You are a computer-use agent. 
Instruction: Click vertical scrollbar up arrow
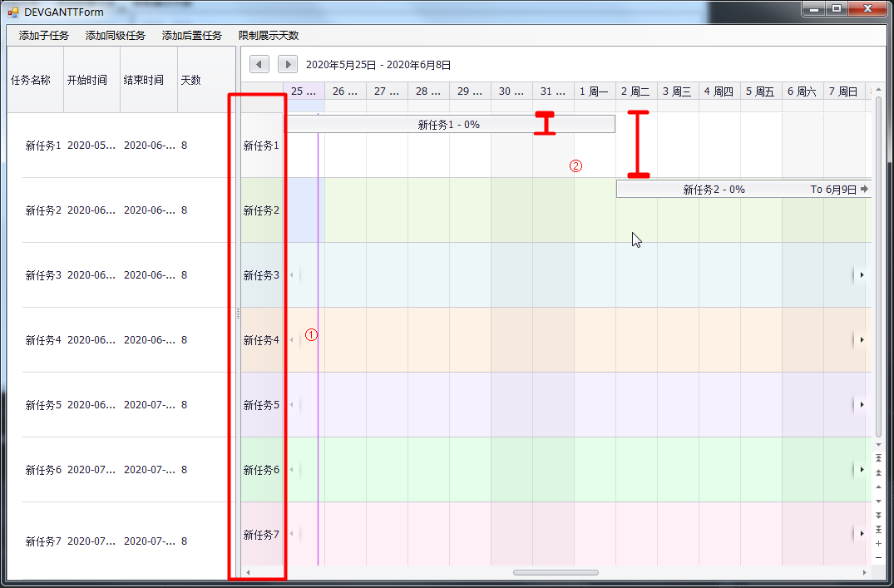click(x=878, y=90)
